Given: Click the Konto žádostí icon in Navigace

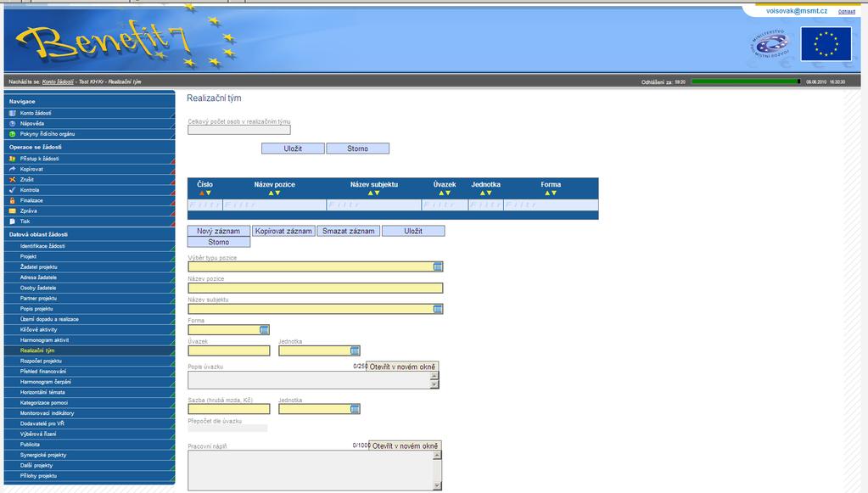Looking at the screenshot, I should click(12, 113).
